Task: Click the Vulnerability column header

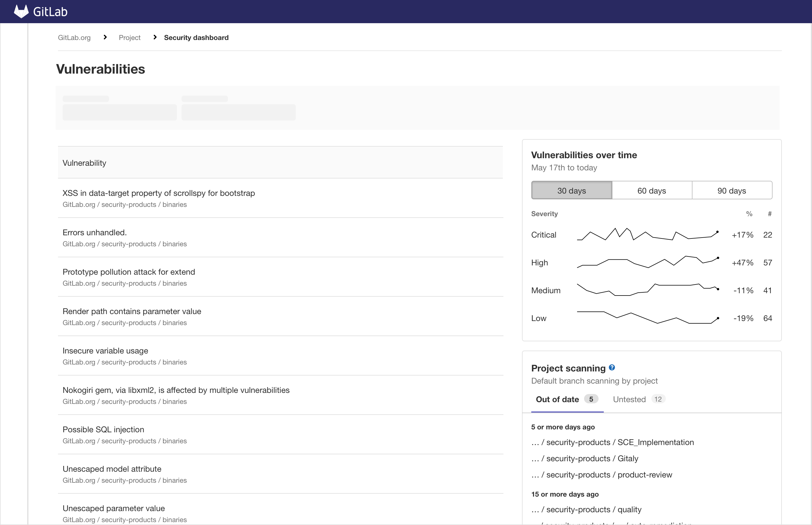Action: pyautogui.click(x=84, y=163)
